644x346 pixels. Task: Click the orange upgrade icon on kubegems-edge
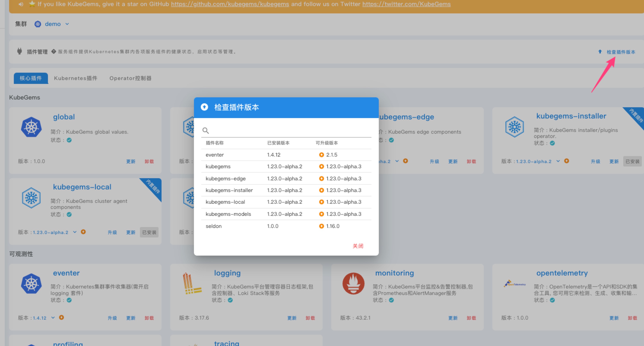click(x=406, y=161)
